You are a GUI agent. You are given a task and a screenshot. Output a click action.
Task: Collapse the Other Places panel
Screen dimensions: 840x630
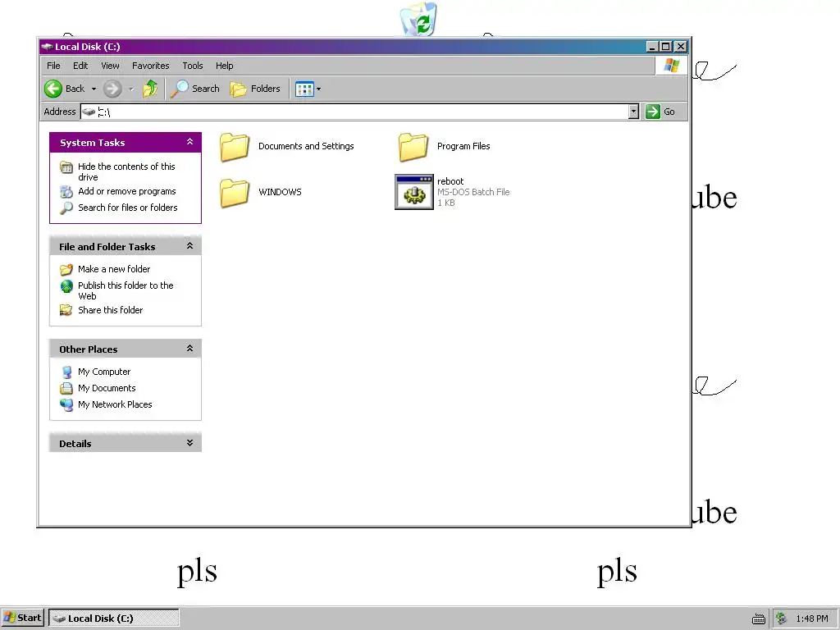point(189,349)
